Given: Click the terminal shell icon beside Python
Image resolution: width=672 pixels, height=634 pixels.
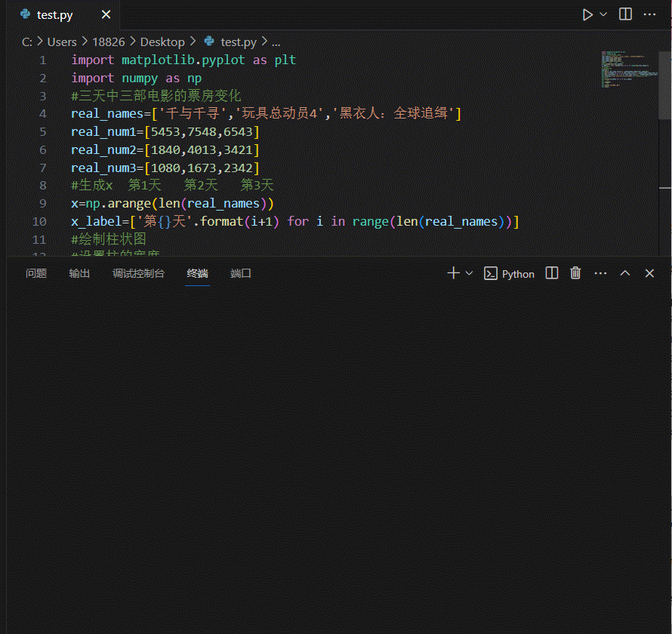Looking at the screenshot, I should click(490, 273).
